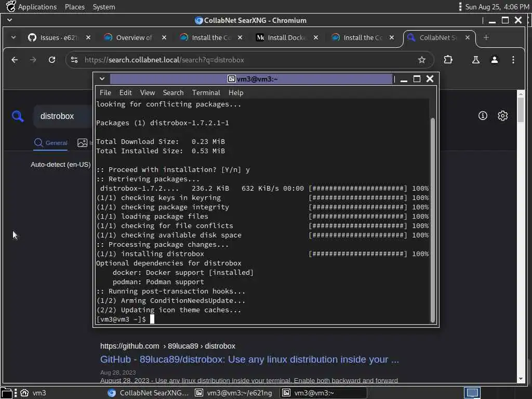Select the Images category icon
Image resolution: width=532 pixels, height=399 pixels.
83,143
